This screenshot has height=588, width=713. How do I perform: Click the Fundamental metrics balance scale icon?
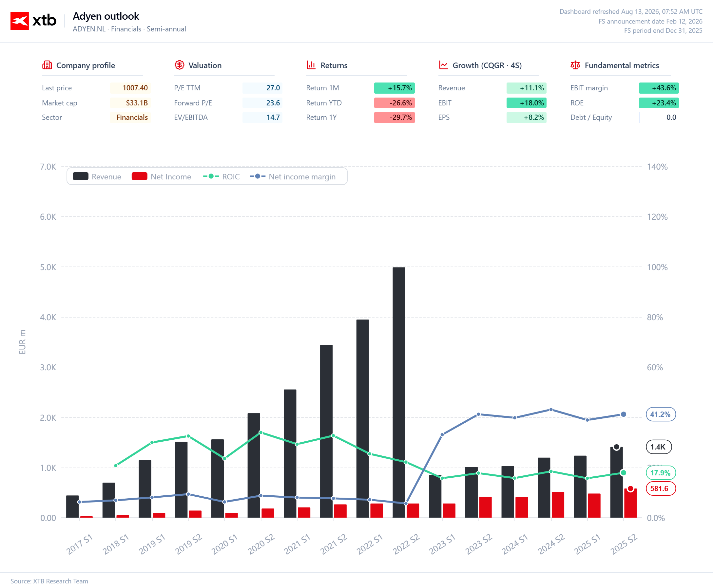(575, 65)
